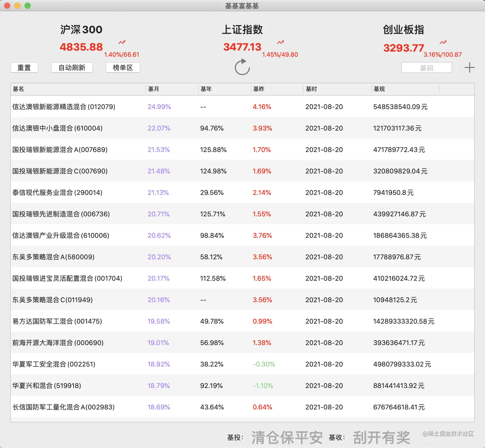Click the green zoom button in title bar

point(28,5)
